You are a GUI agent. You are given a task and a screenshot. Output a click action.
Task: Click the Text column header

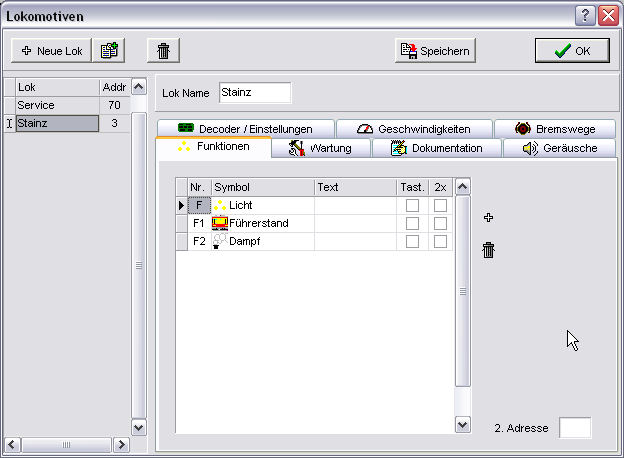coord(355,187)
